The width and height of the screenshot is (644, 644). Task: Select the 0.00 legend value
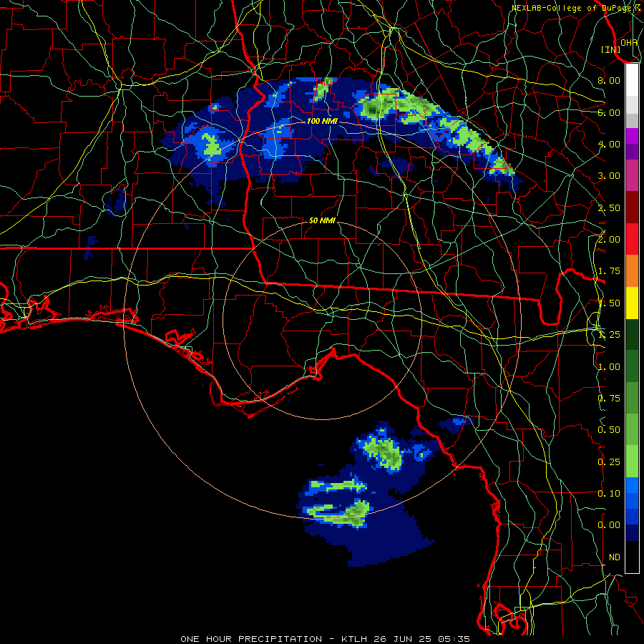coord(609,525)
